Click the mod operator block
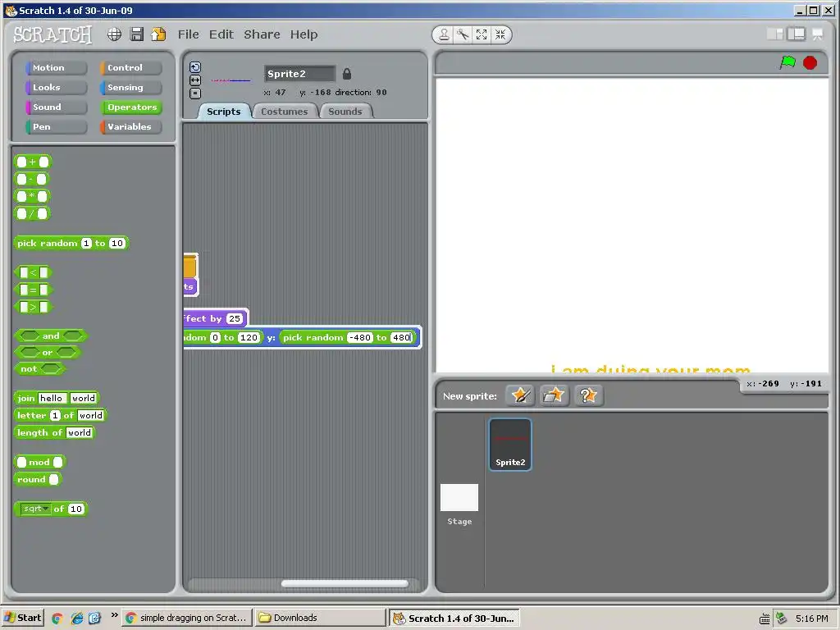The image size is (840, 630). (39, 462)
